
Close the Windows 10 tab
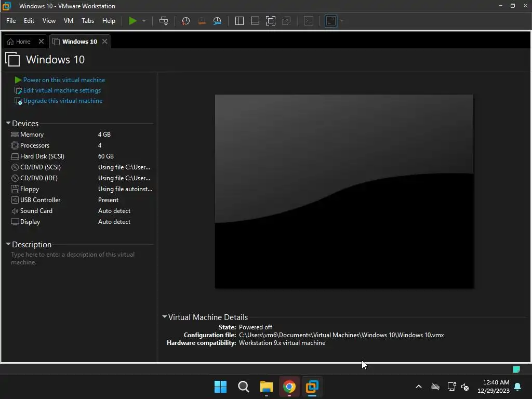pyautogui.click(x=105, y=41)
